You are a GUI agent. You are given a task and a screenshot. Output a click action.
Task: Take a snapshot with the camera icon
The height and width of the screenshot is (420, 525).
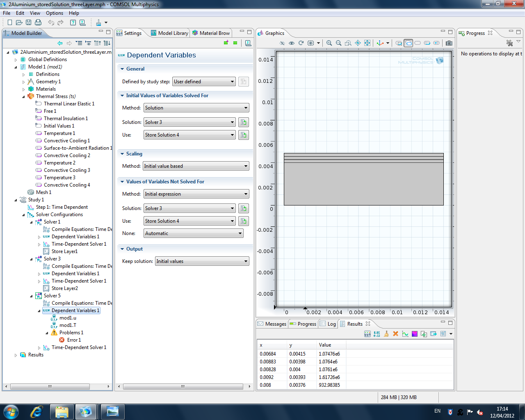point(449,43)
